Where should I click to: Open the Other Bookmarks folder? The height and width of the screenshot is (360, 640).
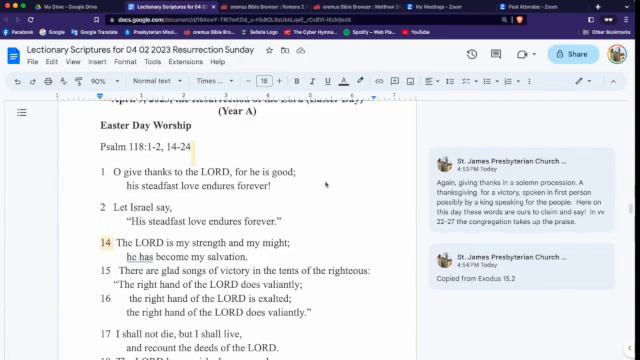(607, 32)
